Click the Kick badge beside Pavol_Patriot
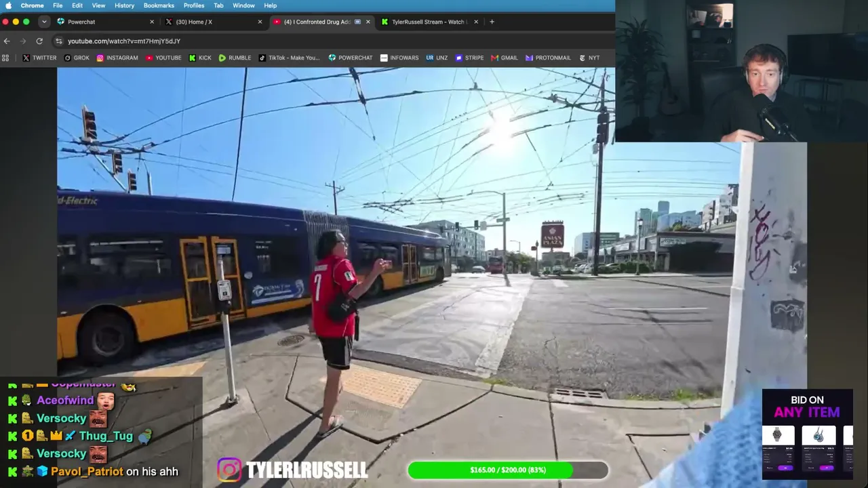 [x=12, y=471]
